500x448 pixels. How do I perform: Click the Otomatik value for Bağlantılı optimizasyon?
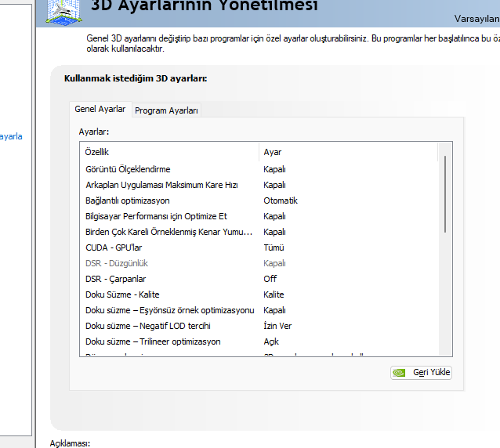click(281, 201)
